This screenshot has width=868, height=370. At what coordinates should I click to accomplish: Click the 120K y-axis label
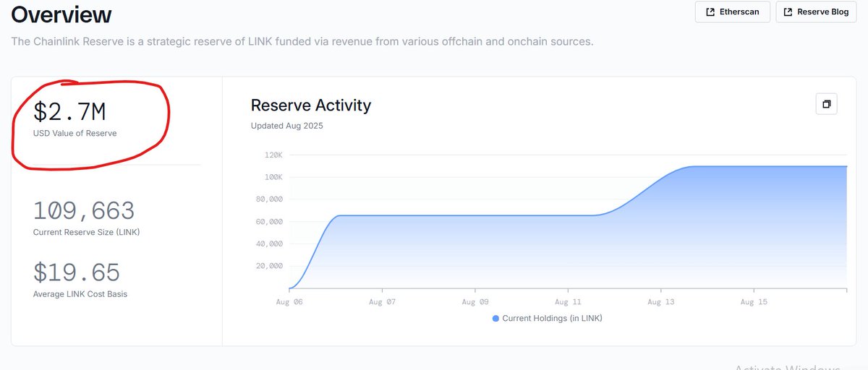(x=272, y=155)
